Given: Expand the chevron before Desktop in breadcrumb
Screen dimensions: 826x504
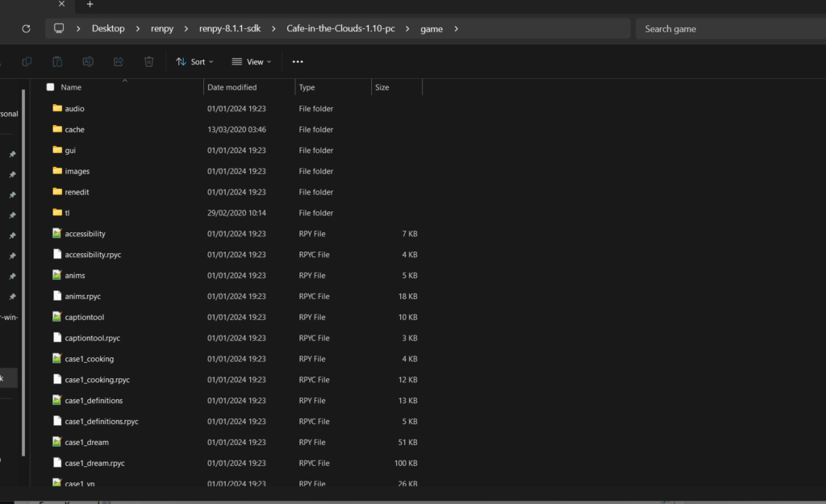Looking at the screenshot, I should coord(78,28).
